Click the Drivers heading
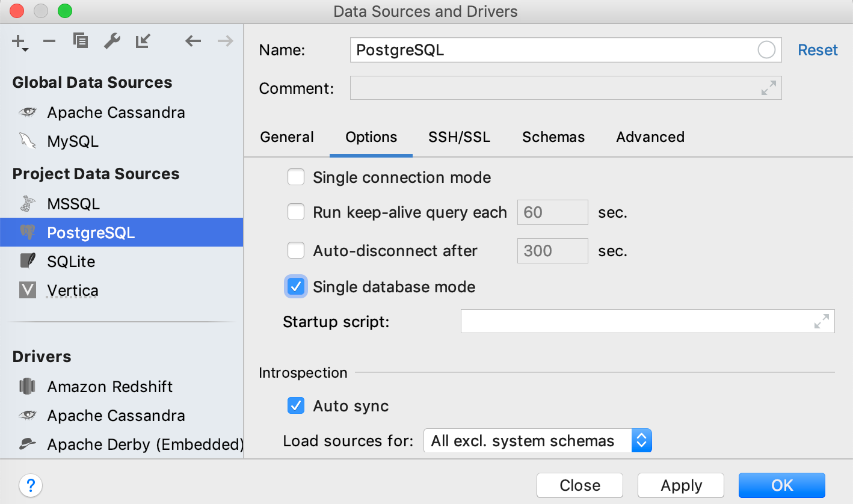 (42, 357)
